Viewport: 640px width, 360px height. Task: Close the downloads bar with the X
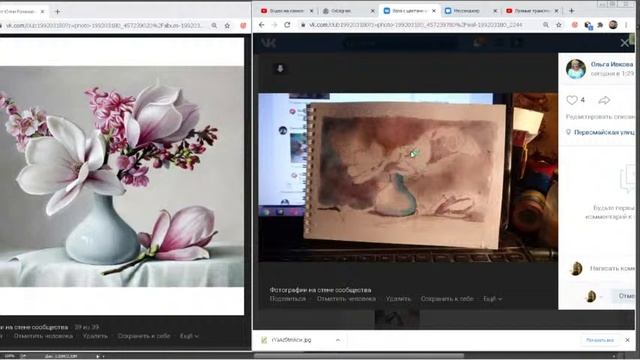tap(627, 340)
